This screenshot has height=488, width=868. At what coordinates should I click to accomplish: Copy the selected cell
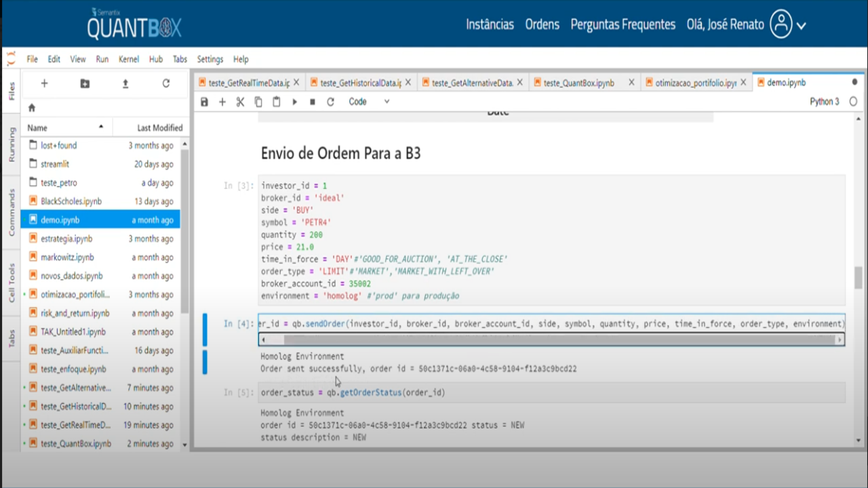pos(258,102)
